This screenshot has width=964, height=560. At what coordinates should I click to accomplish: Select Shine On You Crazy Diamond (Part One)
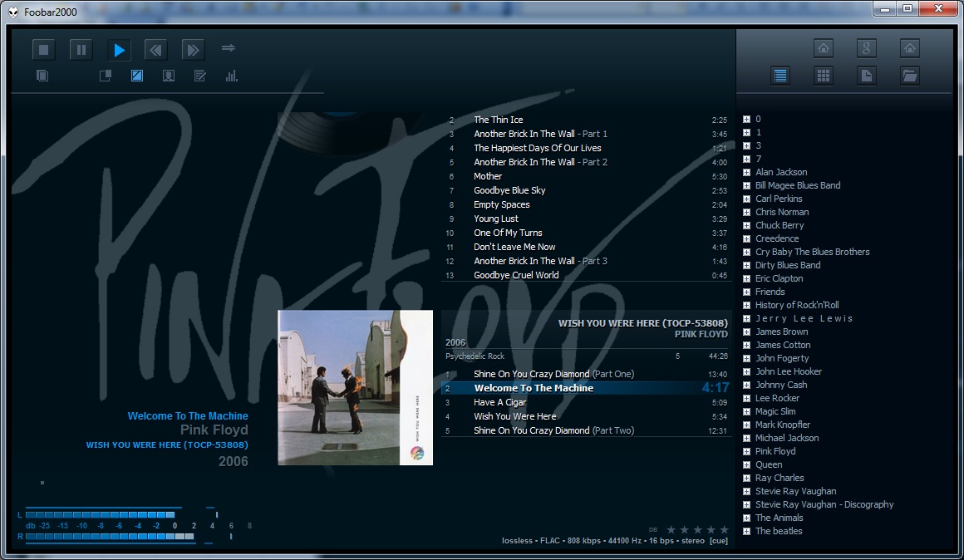coord(586,374)
